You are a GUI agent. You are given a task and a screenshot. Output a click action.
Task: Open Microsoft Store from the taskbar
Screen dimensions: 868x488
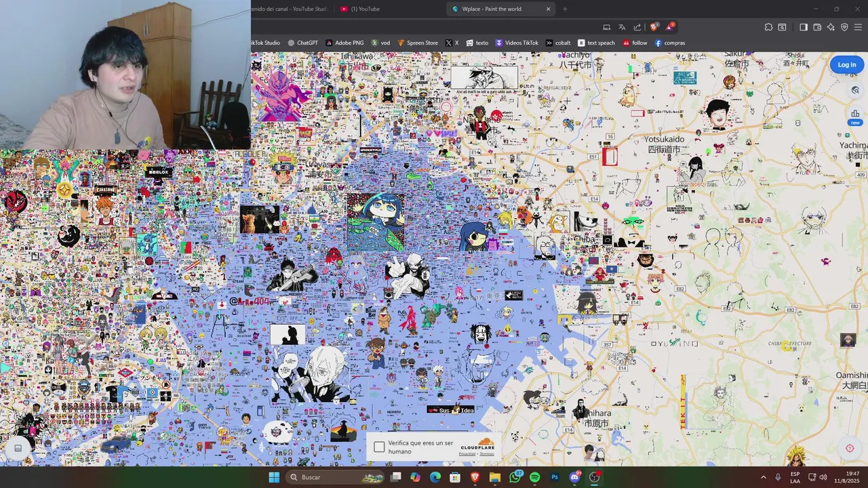[x=455, y=477]
